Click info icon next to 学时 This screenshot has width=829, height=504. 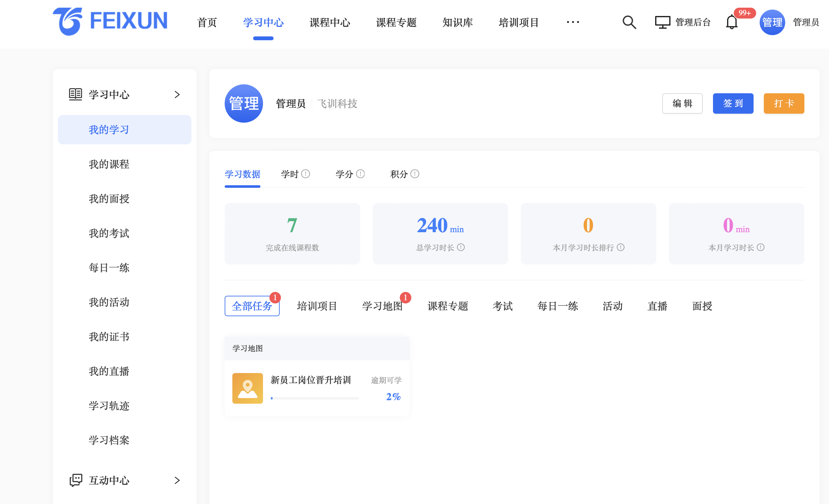[305, 174]
